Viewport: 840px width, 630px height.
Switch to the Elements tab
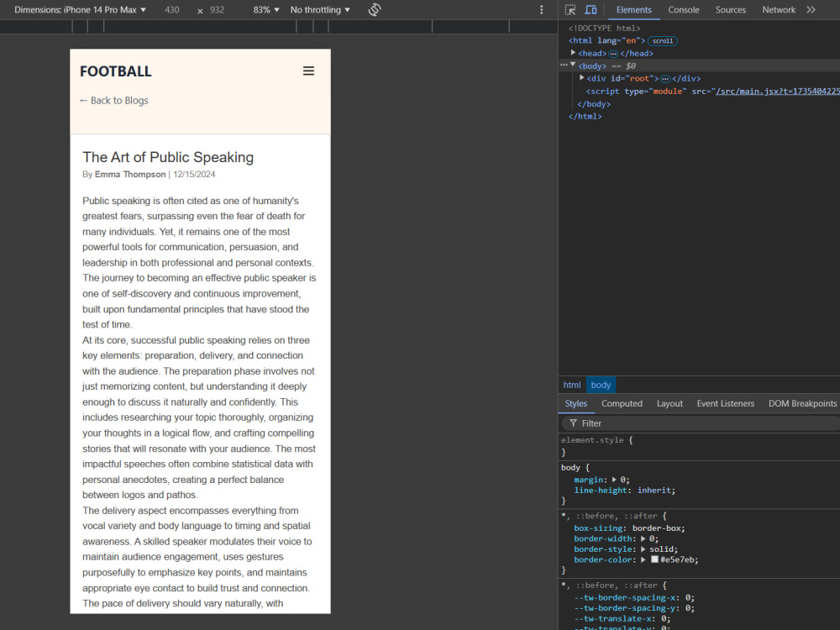pyautogui.click(x=633, y=9)
